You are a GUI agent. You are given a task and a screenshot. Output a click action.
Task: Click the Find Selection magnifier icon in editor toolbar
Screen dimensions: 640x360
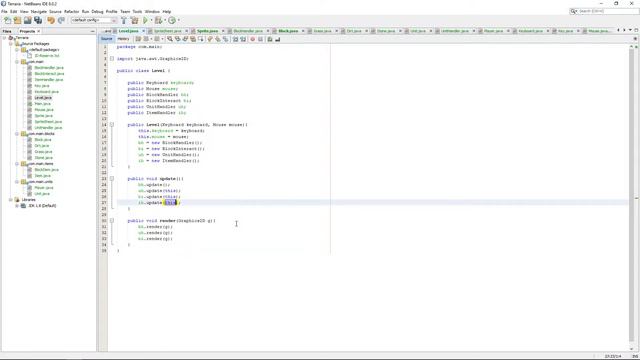[170, 39]
